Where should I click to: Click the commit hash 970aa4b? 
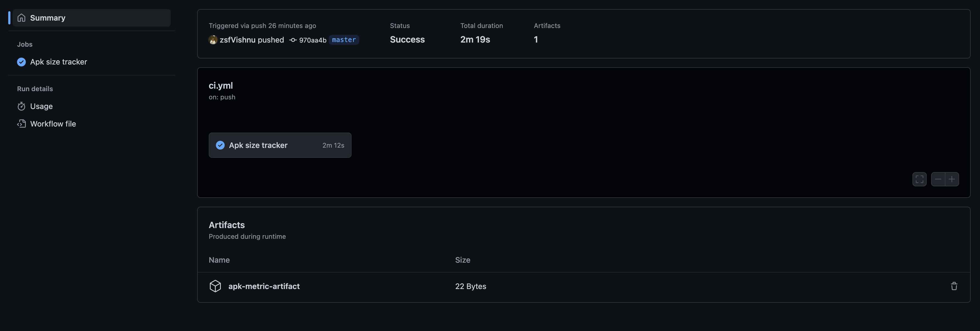[x=312, y=40]
